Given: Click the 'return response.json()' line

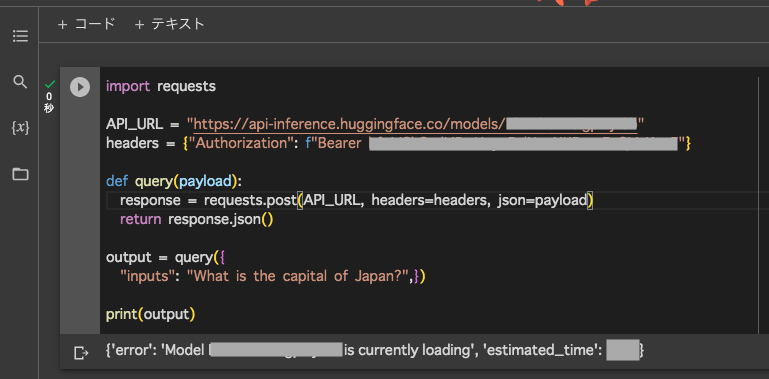Looking at the screenshot, I should (196, 219).
